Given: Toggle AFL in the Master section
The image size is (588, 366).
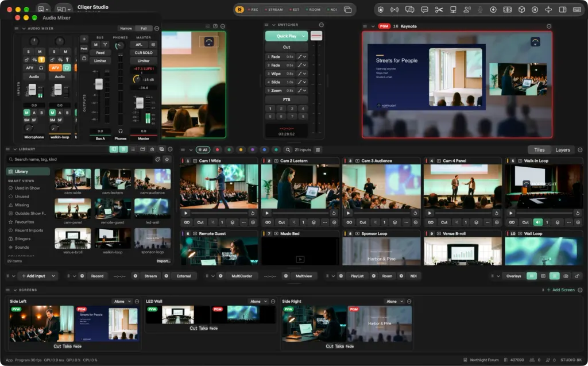Looking at the screenshot, I should coord(139,45).
